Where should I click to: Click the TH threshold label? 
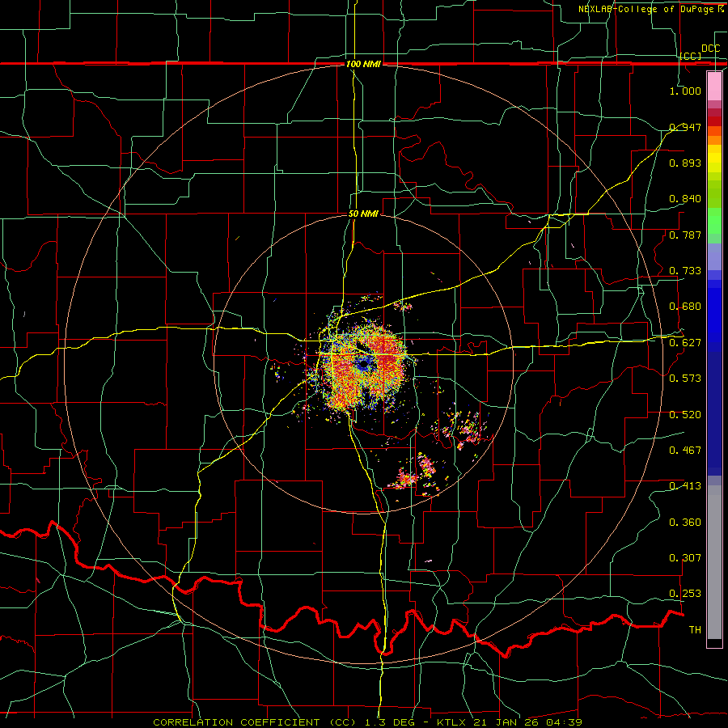pos(695,629)
